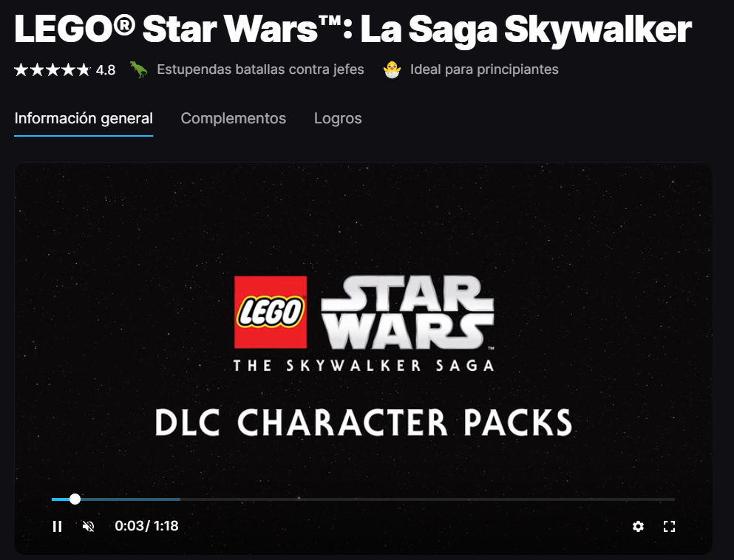Image resolution: width=734 pixels, height=560 pixels.
Task: Click the 4.8 rating score
Action: click(105, 70)
